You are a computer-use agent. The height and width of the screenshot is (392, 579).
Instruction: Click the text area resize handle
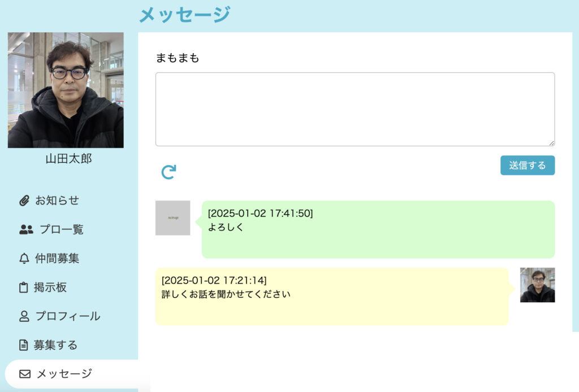[x=551, y=143]
